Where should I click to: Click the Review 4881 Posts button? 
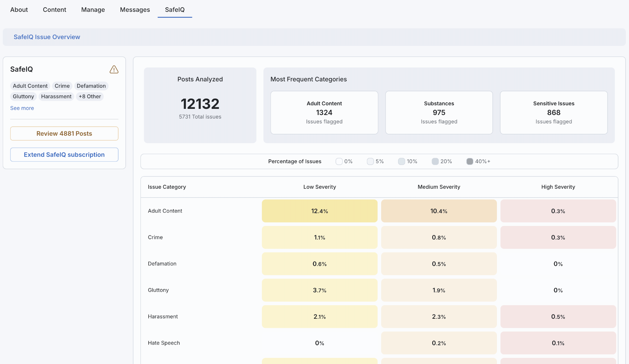click(64, 134)
